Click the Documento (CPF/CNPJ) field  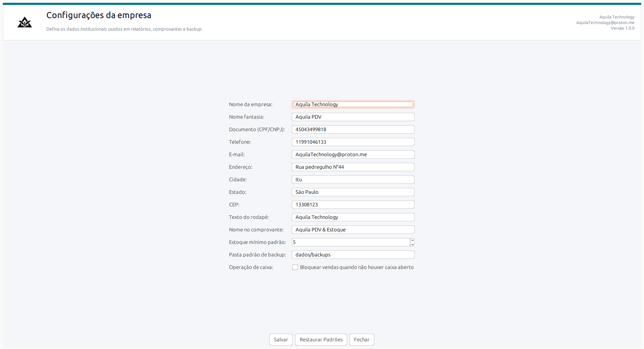pyautogui.click(x=353, y=129)
